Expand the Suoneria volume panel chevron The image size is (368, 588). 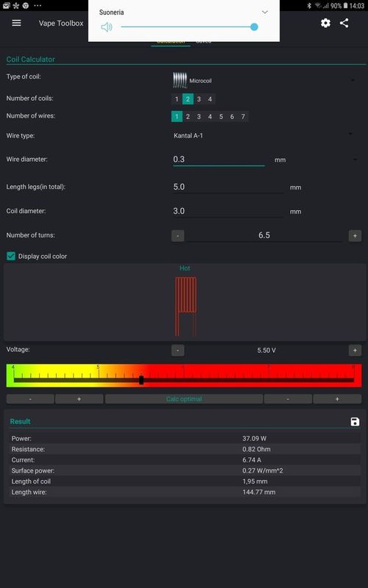[265, 12]
